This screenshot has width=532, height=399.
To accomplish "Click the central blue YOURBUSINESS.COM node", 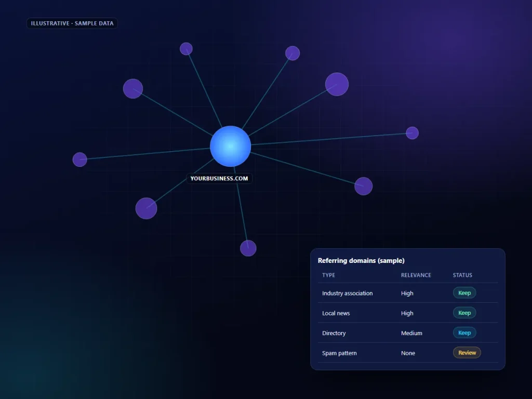I will pos(230,146).
